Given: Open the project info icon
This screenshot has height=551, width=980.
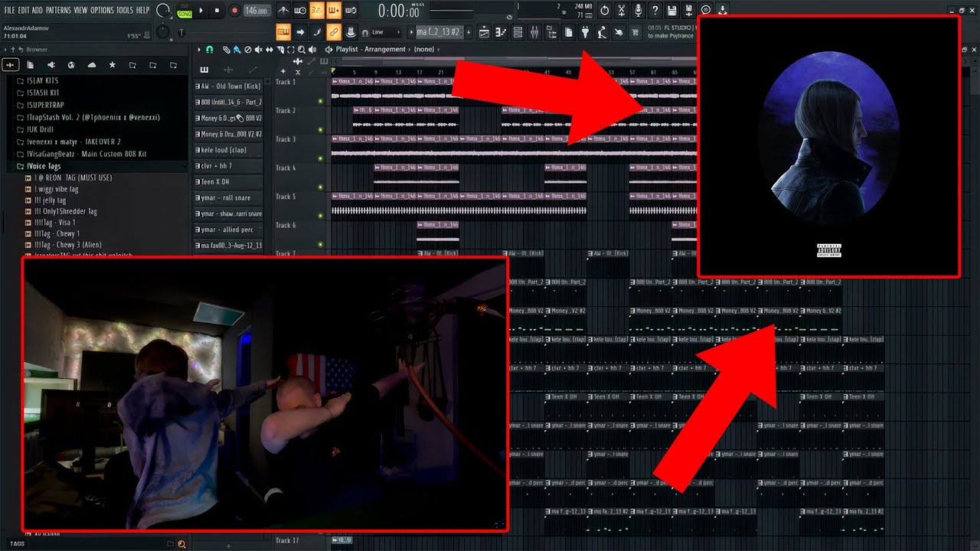Looking at the screenshot, I should click(x=706, y=11).
